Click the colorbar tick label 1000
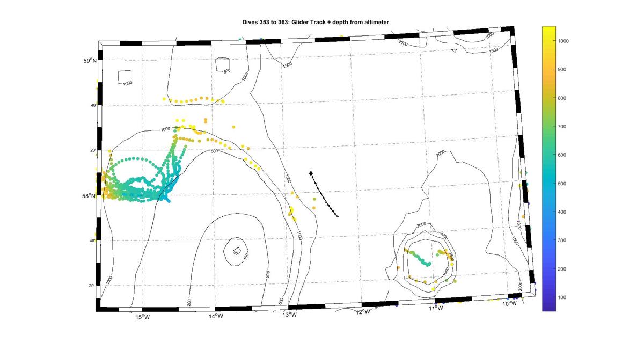Image resolution: width=644 pixels, height=350 pixels. pyautogui.click(x=563, y=41)
